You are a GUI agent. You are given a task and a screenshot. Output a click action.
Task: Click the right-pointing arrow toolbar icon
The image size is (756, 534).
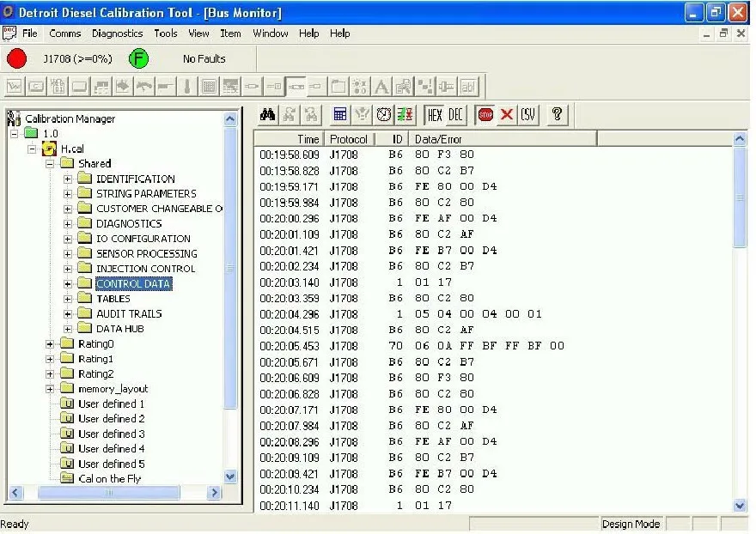coord(123,87)
